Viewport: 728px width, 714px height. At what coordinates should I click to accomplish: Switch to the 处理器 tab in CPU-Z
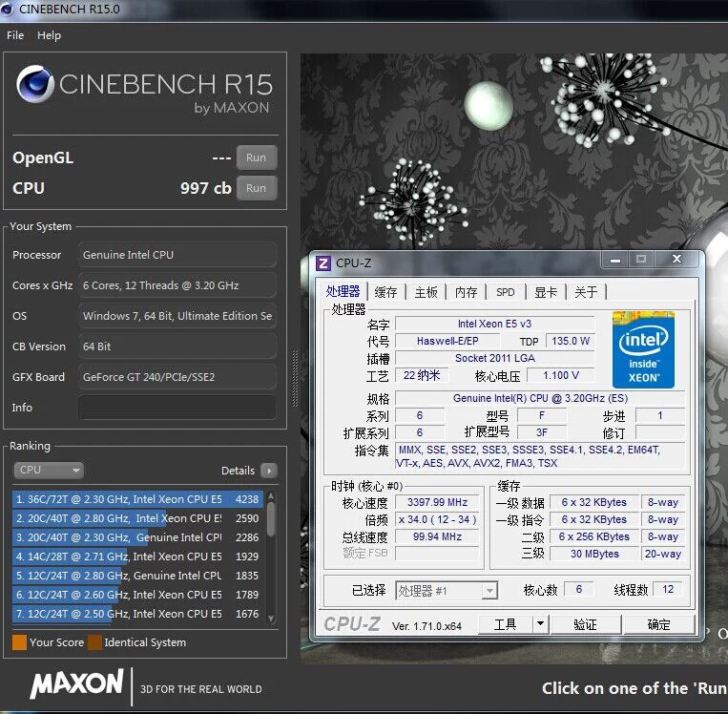pos(343,291)
